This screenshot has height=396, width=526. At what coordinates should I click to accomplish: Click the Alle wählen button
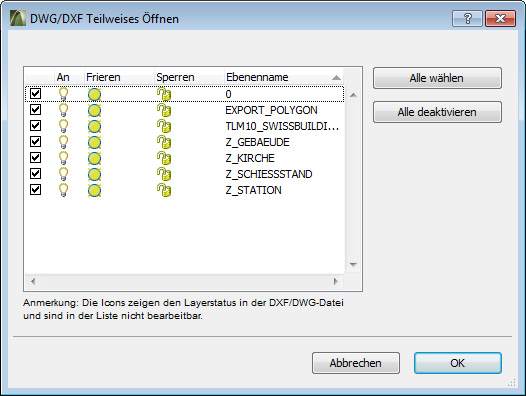pyautogui.click(x=437, y=78)
